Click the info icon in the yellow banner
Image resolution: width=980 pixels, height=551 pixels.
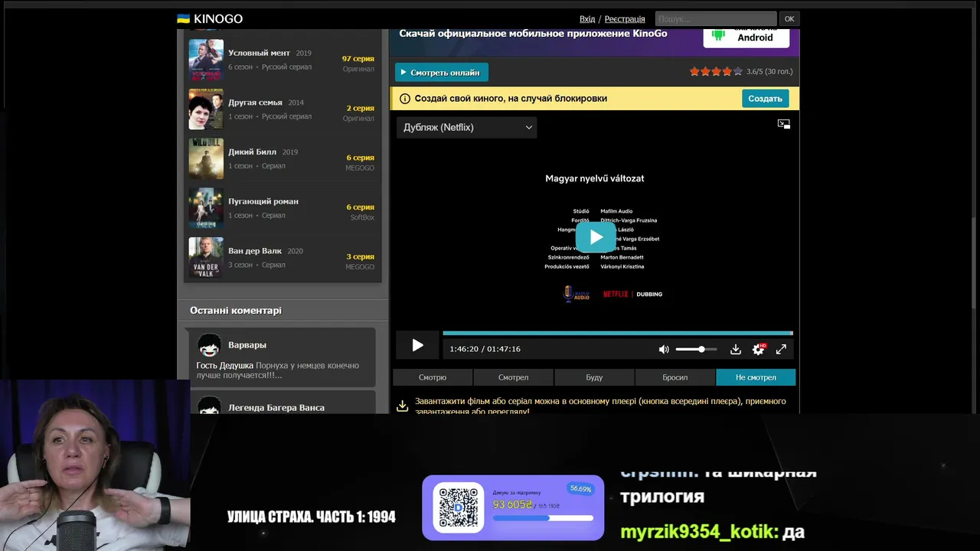[x=405, y=99]
